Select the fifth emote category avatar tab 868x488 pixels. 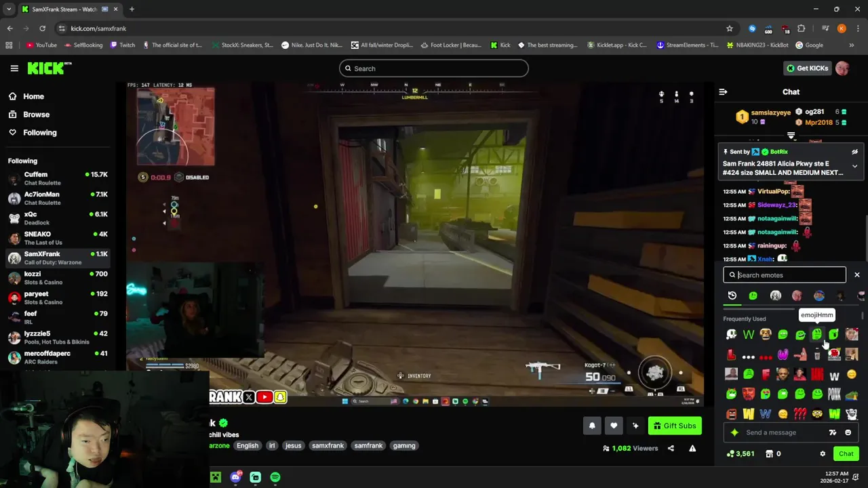(818, 296)
